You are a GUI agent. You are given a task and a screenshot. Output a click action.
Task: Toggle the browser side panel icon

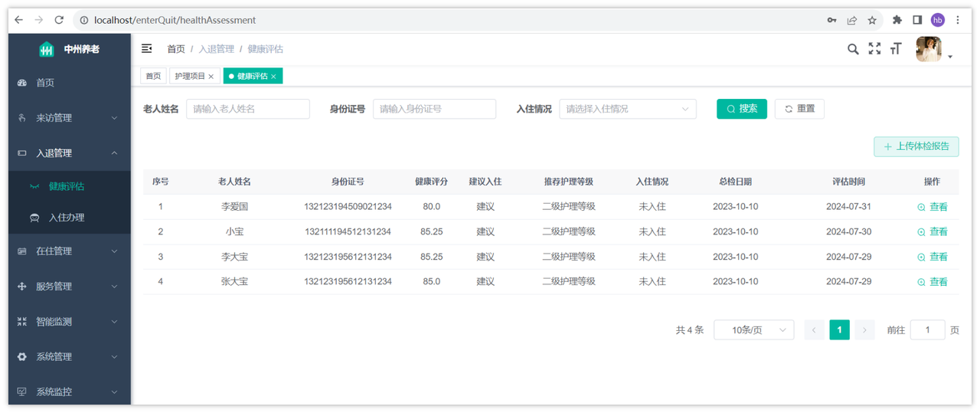tap(917, 20)
